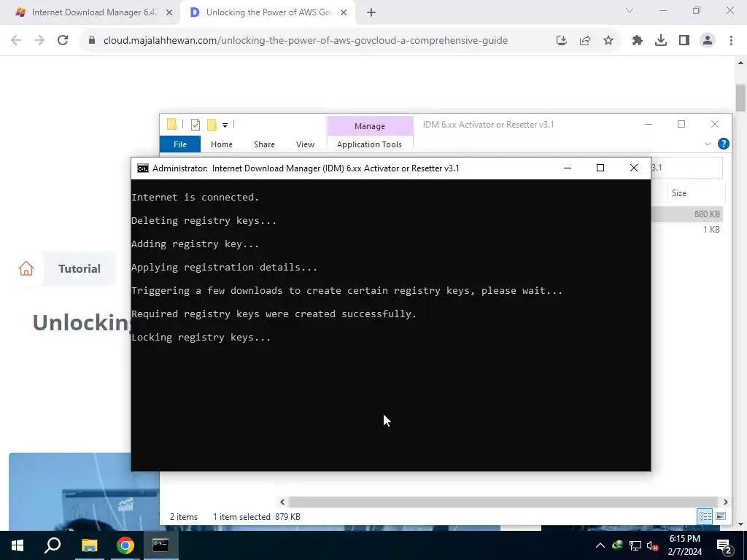Open Share ribbon tab in Explorer
This screenshot has height=560, width=747.
pyautogui.click(x=264, y=144)
